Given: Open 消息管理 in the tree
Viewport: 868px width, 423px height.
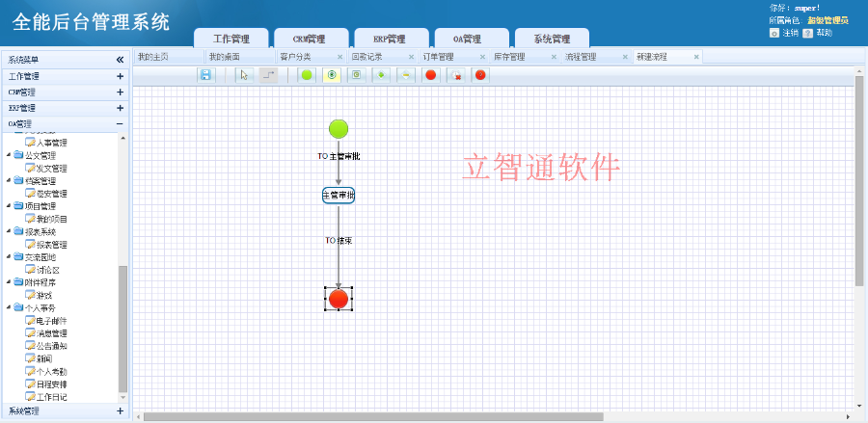Looking at the screenshot, I should pos(52,333).
